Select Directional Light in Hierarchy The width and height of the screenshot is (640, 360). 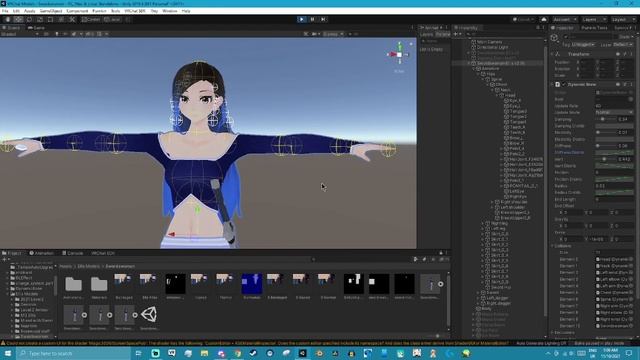(x=493, y=47)
